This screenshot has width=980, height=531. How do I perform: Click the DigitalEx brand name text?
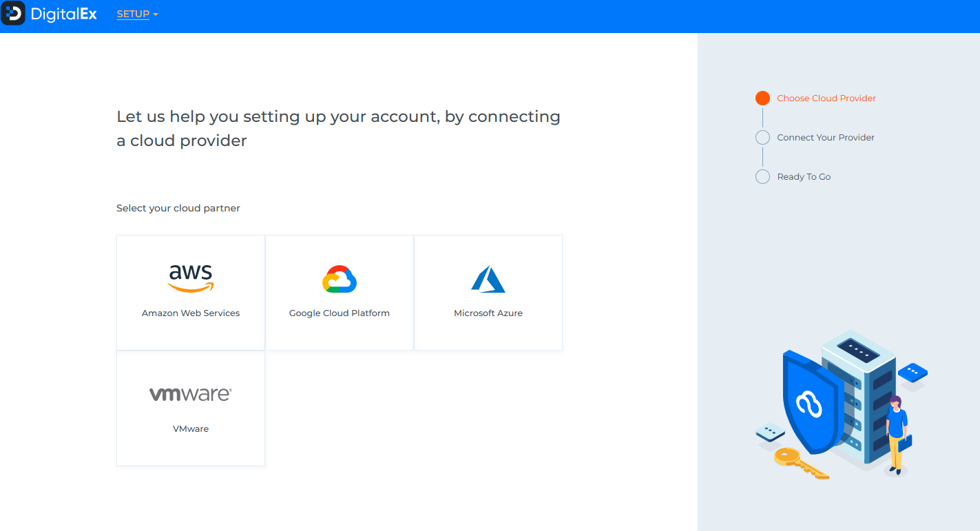coord(64,14)
